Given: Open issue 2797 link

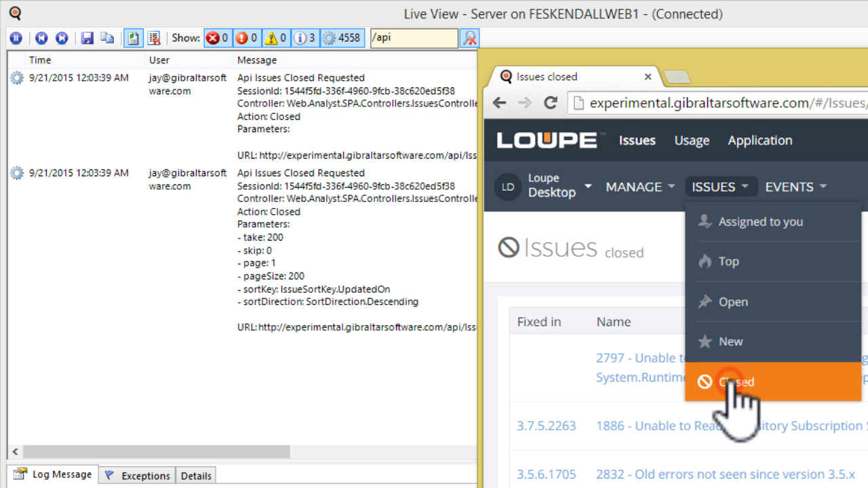Looking at the screenshot, I should pyautogui.click(x=640, y=367).
